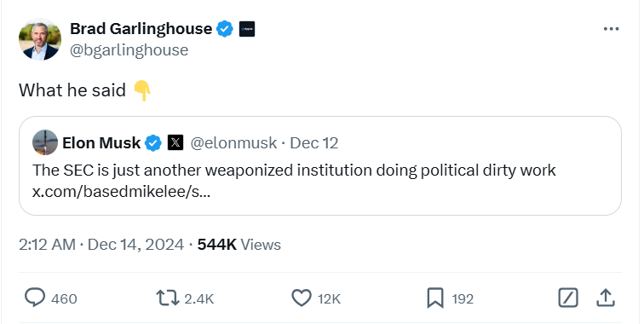Click the reply speech bubble icon
The height and width of the screenshot is (324, 644).
34,298
